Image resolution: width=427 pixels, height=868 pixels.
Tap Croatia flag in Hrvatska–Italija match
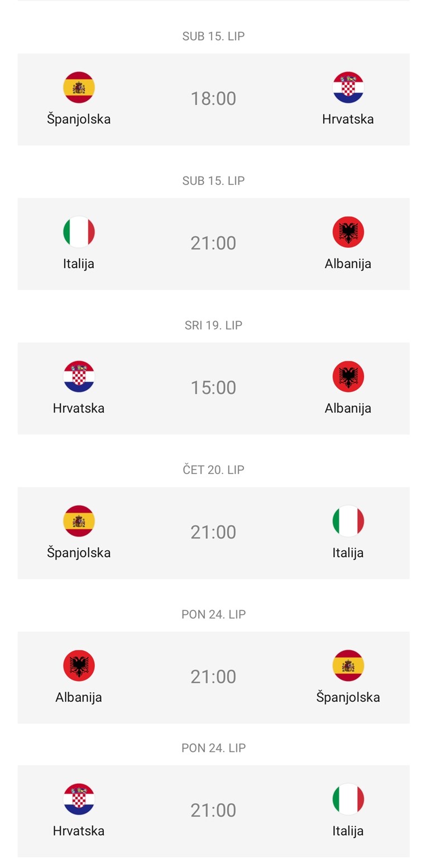(x=79, y=799)
